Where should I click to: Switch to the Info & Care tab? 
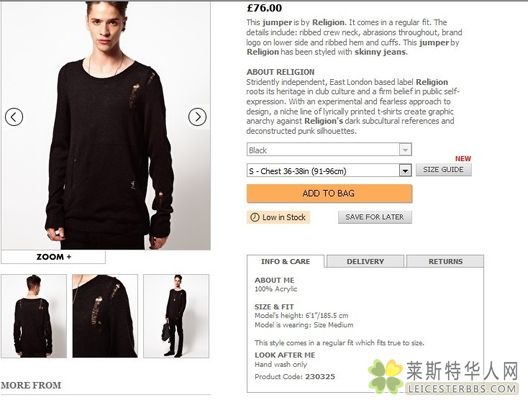(286, 262)
